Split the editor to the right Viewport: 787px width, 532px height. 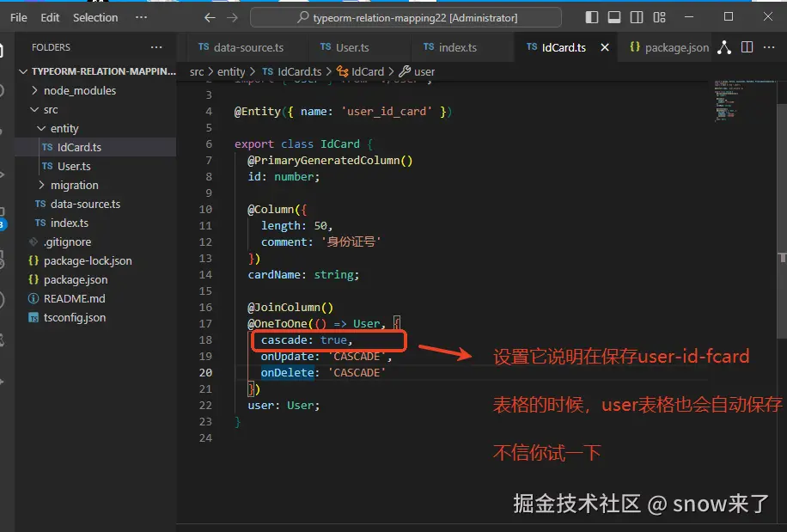[x=747, y=47]
